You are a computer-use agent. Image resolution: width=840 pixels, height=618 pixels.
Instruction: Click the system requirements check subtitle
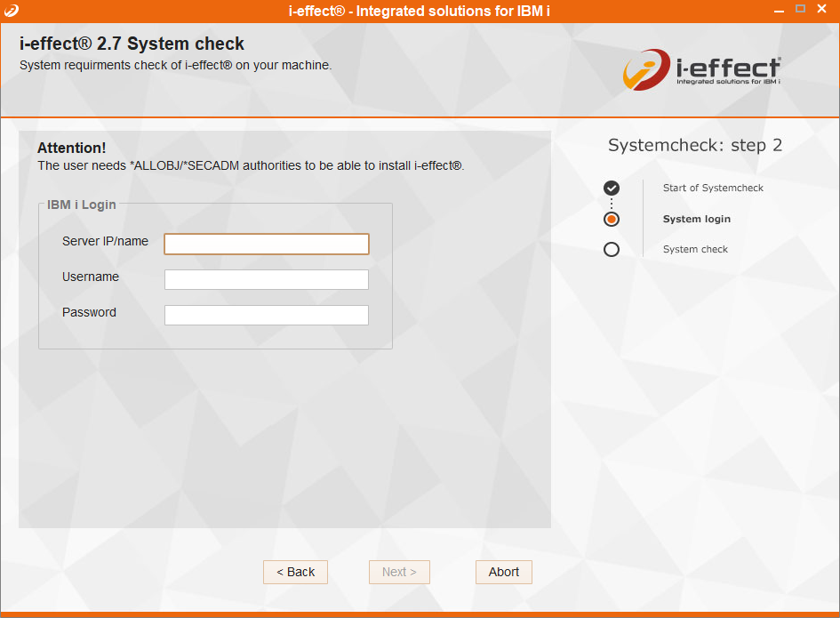(x=176, y=66)
